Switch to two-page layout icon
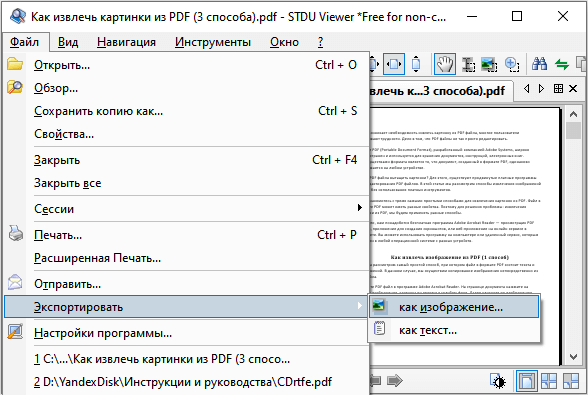This screenshot has width=588, height=395. click(549, 381)
